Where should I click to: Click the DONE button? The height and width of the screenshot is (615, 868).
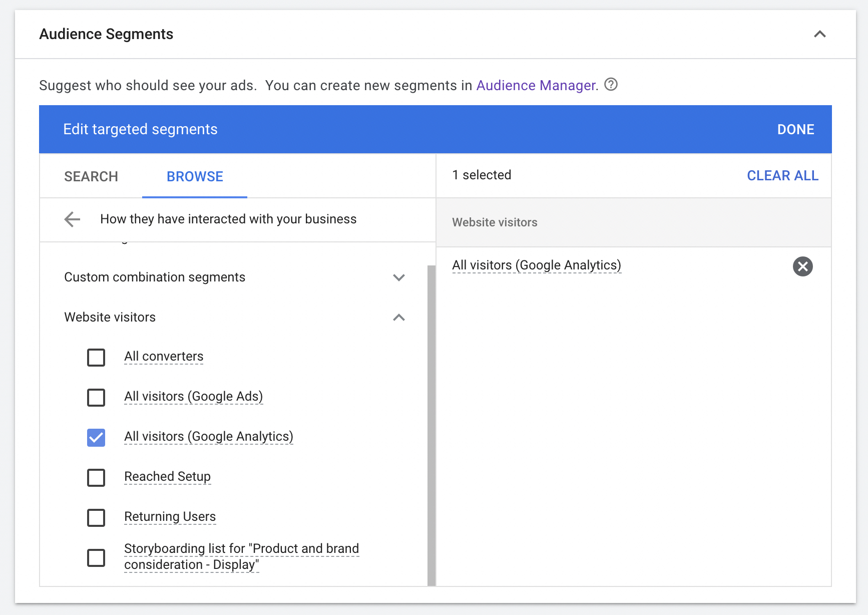click(795, 129)
